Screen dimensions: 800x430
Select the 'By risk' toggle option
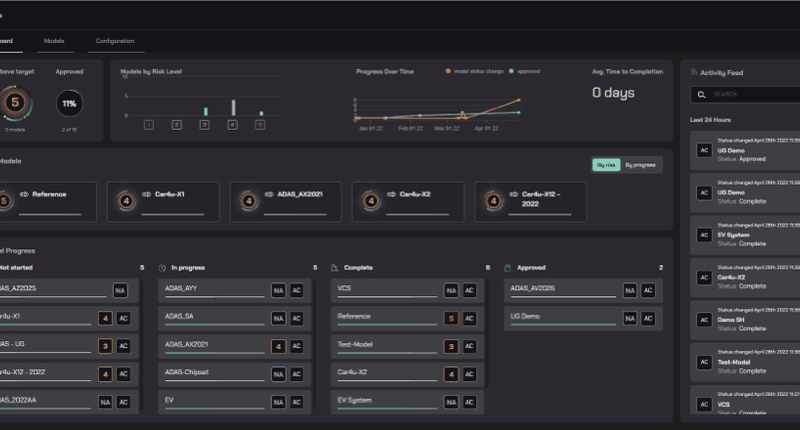606,165
